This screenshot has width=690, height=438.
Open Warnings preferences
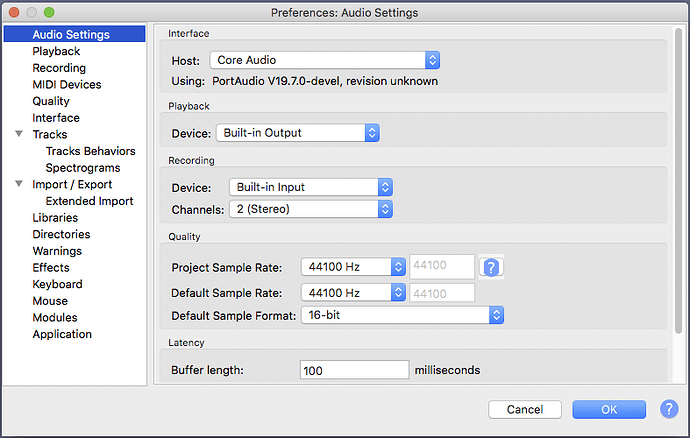57,251
